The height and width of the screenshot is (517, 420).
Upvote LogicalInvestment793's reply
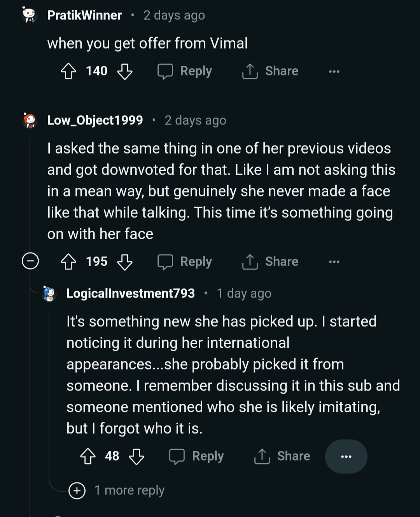(x=88, y=456)
